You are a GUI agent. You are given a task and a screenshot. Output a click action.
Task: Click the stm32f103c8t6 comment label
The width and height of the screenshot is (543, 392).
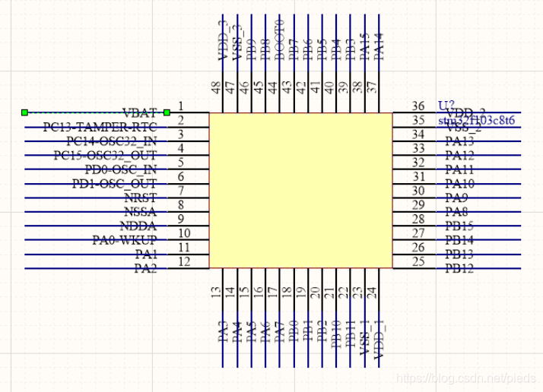click(x=476, y=120)
